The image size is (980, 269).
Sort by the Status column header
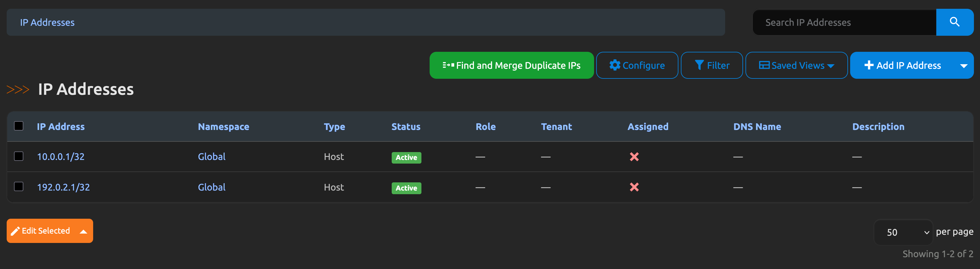click(406, 127)
